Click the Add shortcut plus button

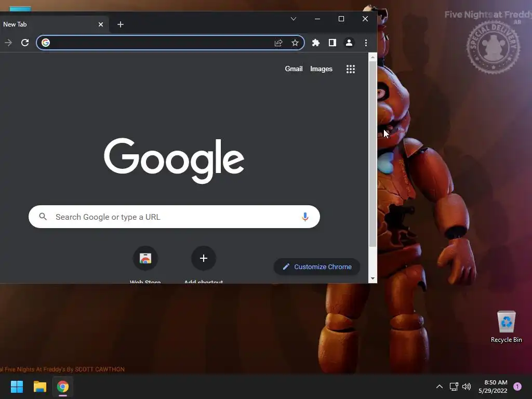pos(204,259)
